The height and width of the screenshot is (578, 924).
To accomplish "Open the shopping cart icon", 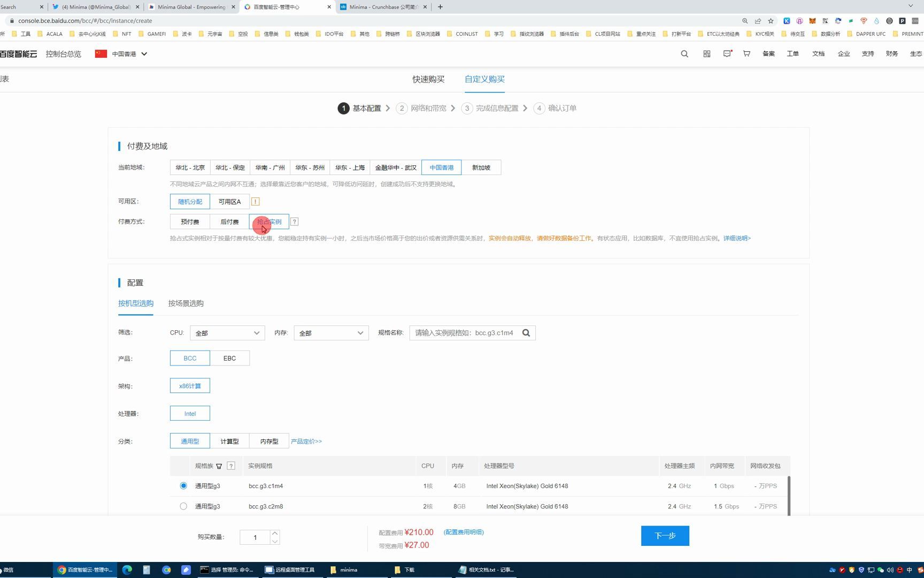I will coord(747,54).
